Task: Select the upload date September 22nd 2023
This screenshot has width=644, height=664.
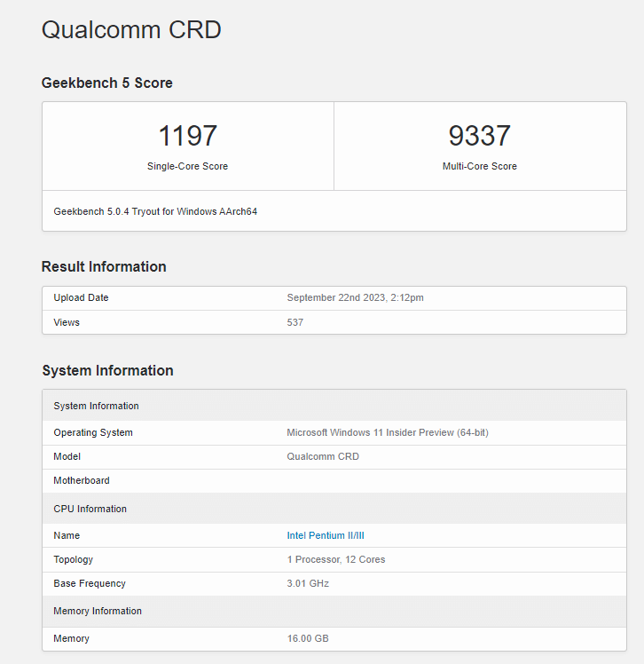Action: point(355,297)
